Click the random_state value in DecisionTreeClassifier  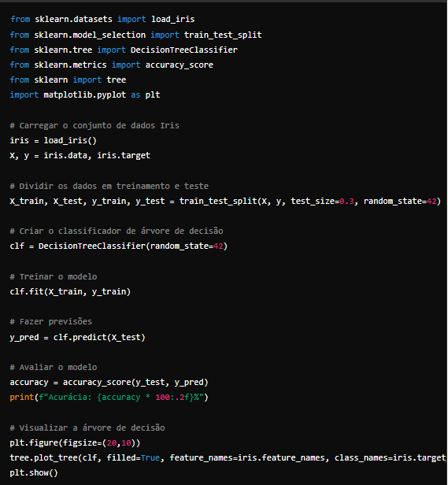click(218, 246)
